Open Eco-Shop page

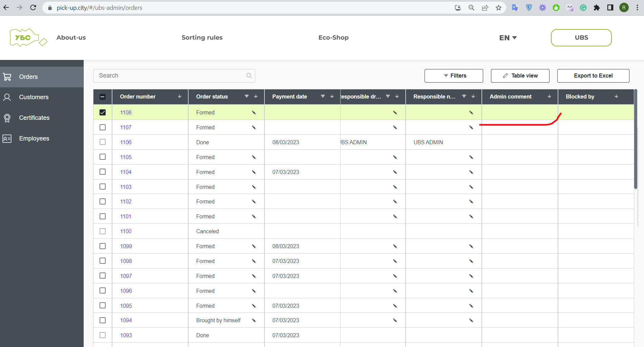click(334, 38)
